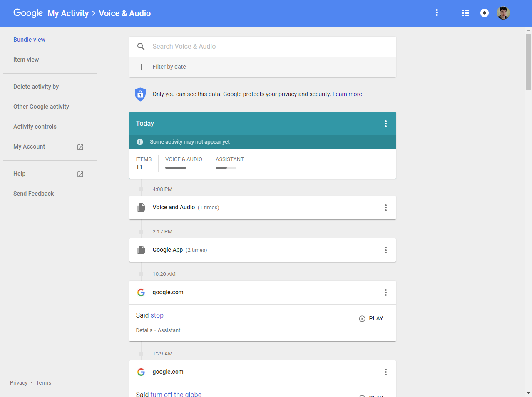This screenshot has height=397, width=532.
Task: Open the Today card options menu
Action: tap(385, 123)
